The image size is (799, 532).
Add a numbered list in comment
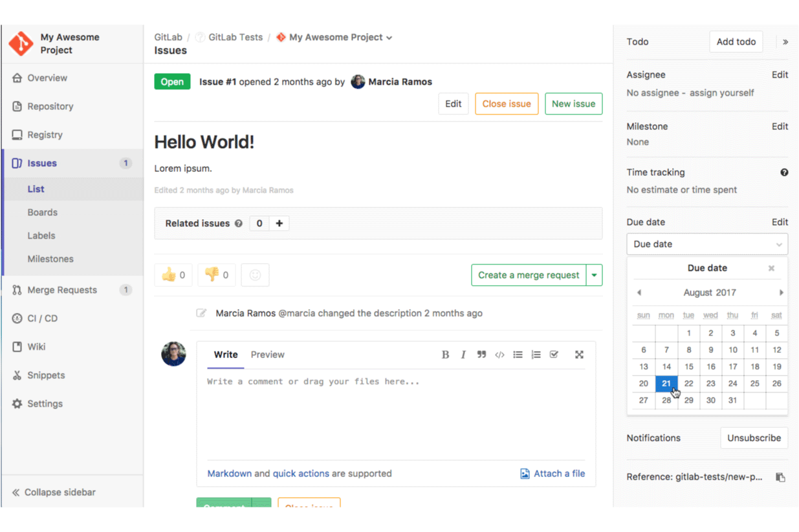(x=536, y=354)
